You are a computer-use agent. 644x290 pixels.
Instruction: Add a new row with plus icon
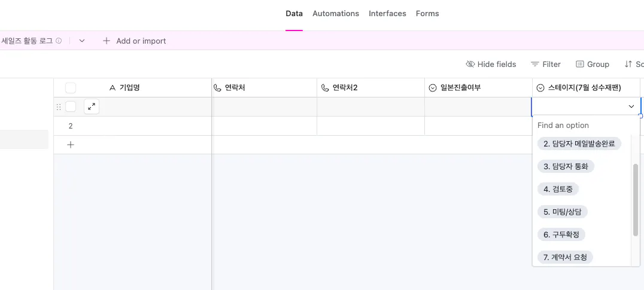tap(71, 145)
